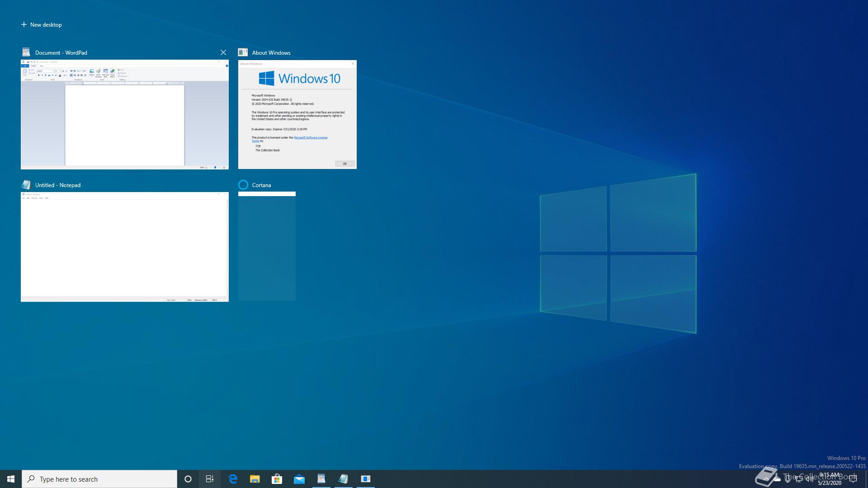Open the clock showing 9:15 AM
868x488 pixels.
pyautogui.click(x=829, y=479)
